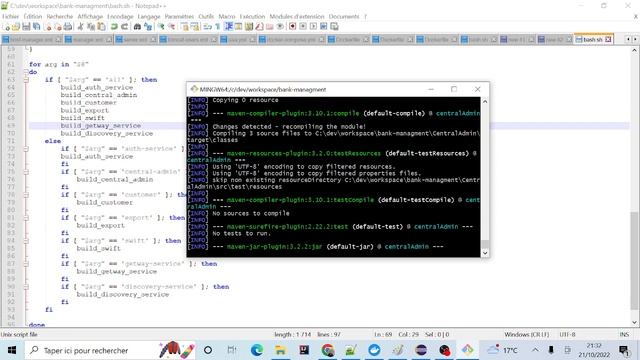
Task: Collapse the fold marker at line 87
Action: [x=26, y=264]
